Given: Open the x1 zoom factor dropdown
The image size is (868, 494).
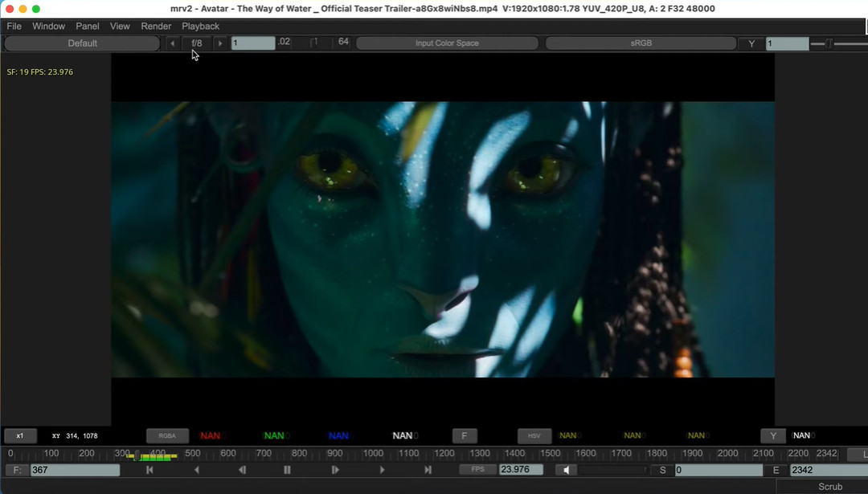Looking at the screenshot, I should coord(20,435).
